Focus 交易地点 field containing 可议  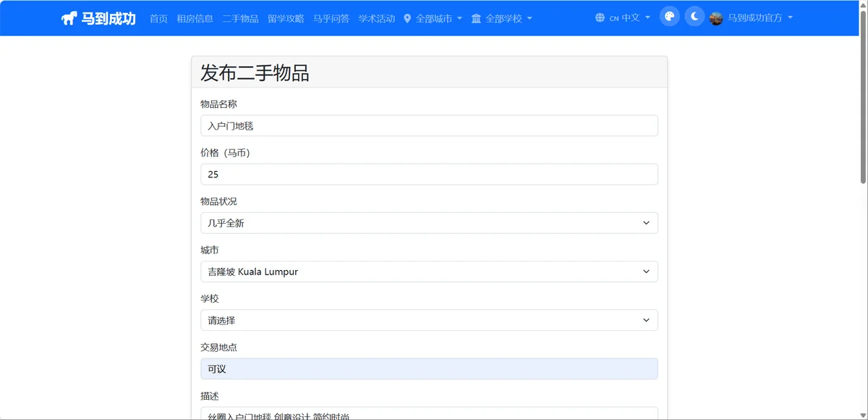429,369
